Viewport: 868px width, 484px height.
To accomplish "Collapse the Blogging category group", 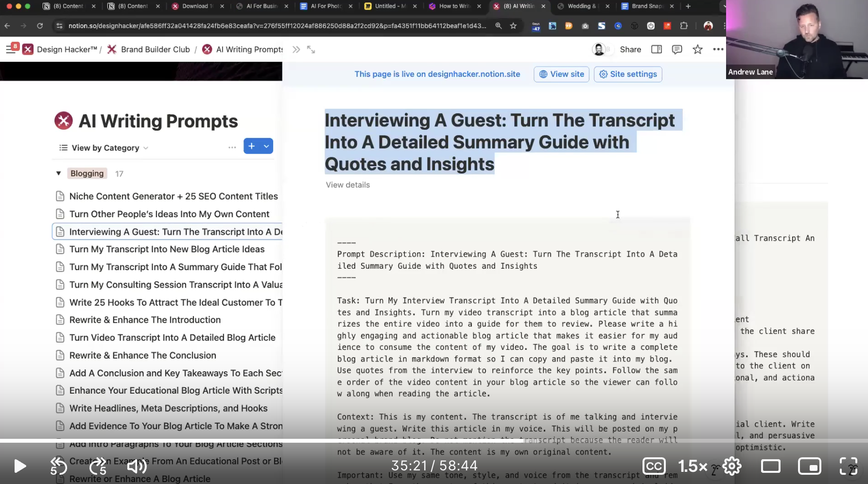I will tap(58, 173).
